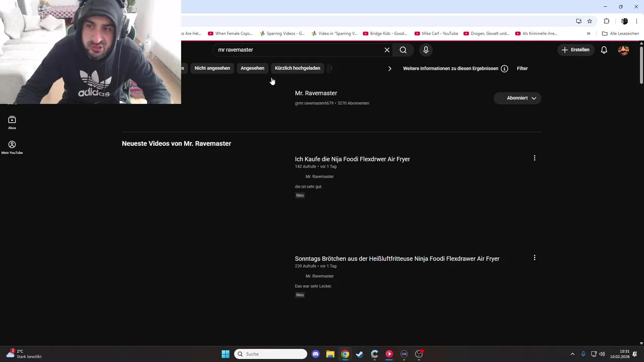
Task: Open video Ich Kaufe die Nija Foodi Flexdrwer
Action: click(x=352, y=159)
